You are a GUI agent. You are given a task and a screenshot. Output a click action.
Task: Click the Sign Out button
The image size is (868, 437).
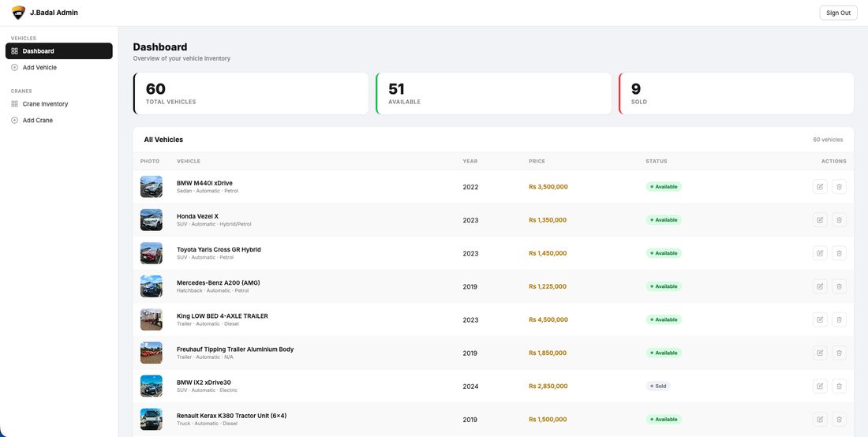click(838, 13)
